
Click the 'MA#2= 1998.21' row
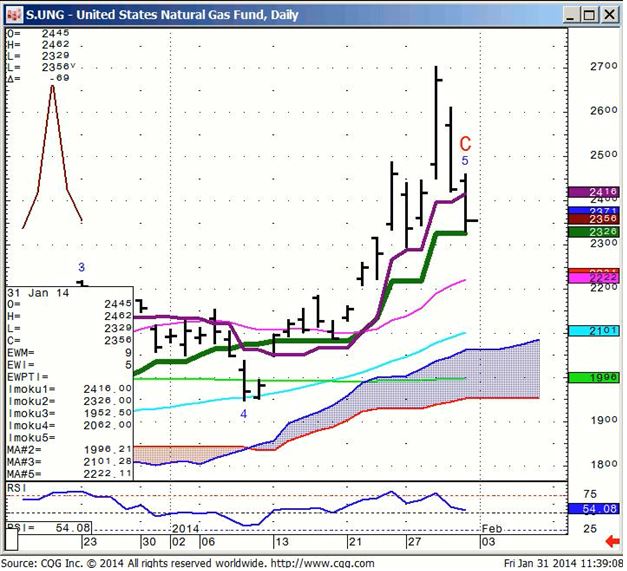coord(70,450)
